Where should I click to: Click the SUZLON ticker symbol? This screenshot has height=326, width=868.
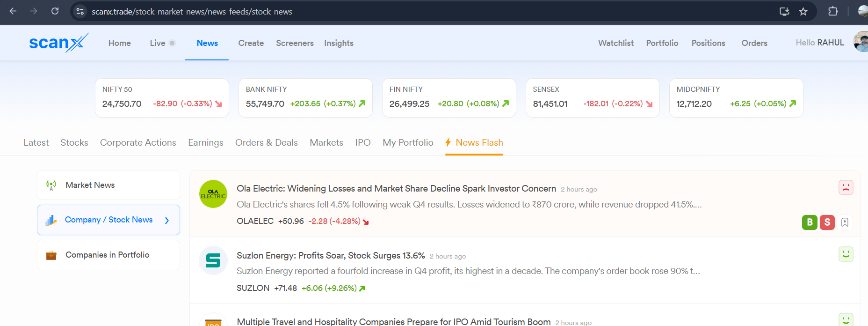click(x=253, y=288)
